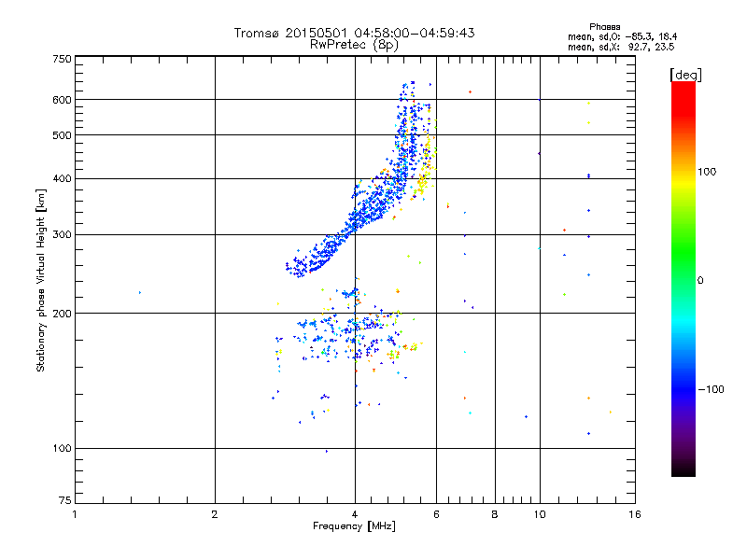Click the y-axis tick label '200'
Viewport: 747px width, 560px height.
tap(63, 314)
